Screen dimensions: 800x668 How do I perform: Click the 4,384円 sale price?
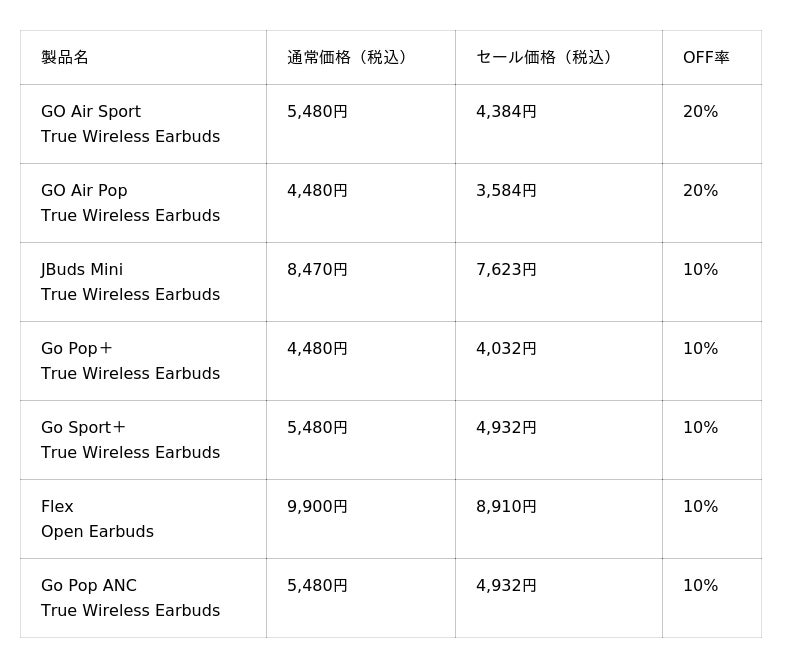(506, 112)
